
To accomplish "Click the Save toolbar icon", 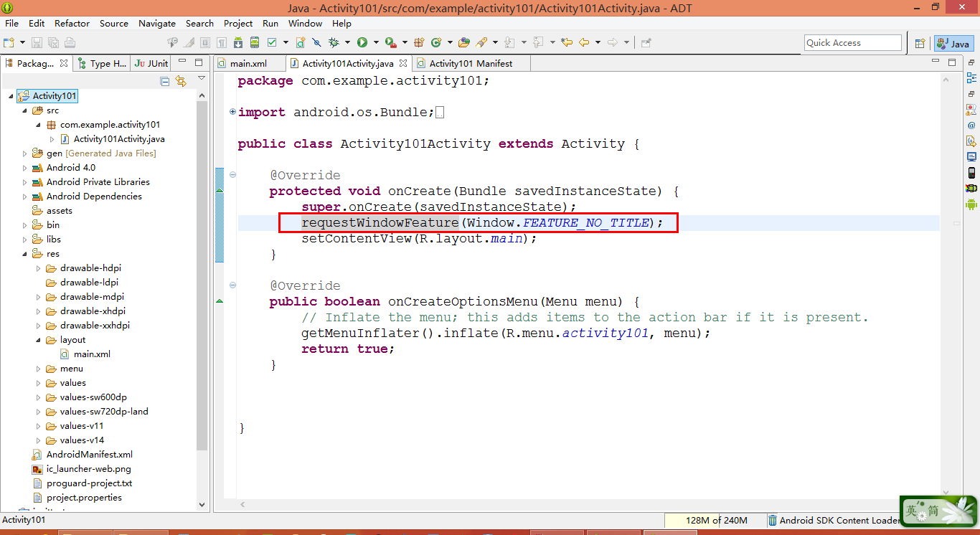I will (37, 42).
